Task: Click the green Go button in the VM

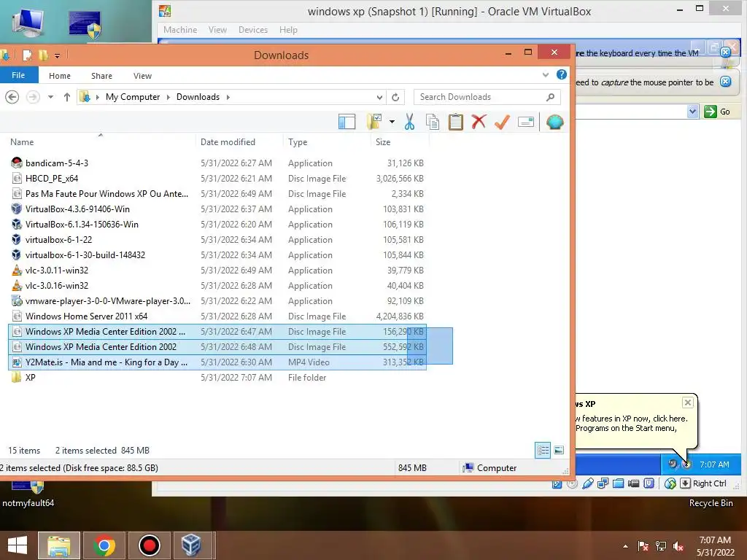Action: (x=718, y=112)
